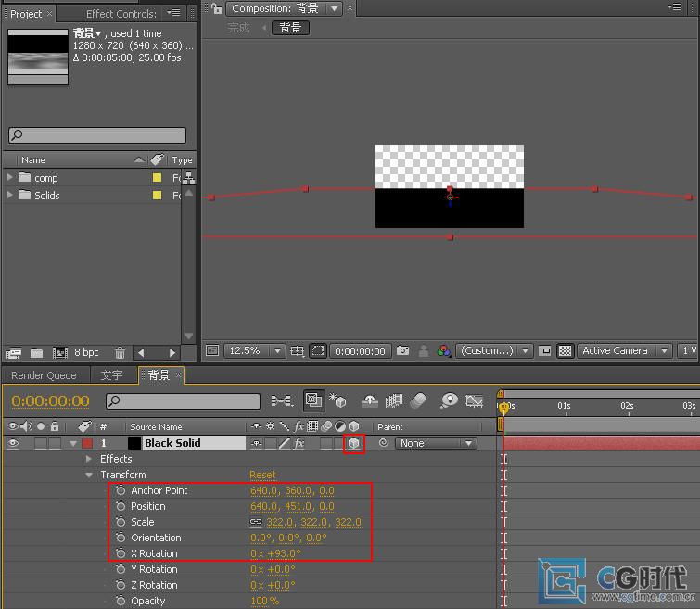Click the Scale stopwatch
Screen dimensions: 700x609
121,522
